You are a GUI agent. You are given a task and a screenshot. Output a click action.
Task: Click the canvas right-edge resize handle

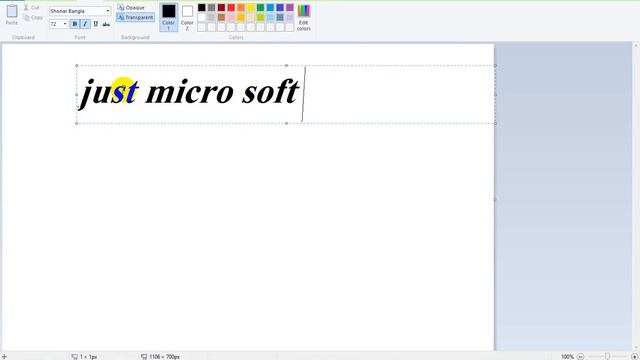click(x=495, y=199)
